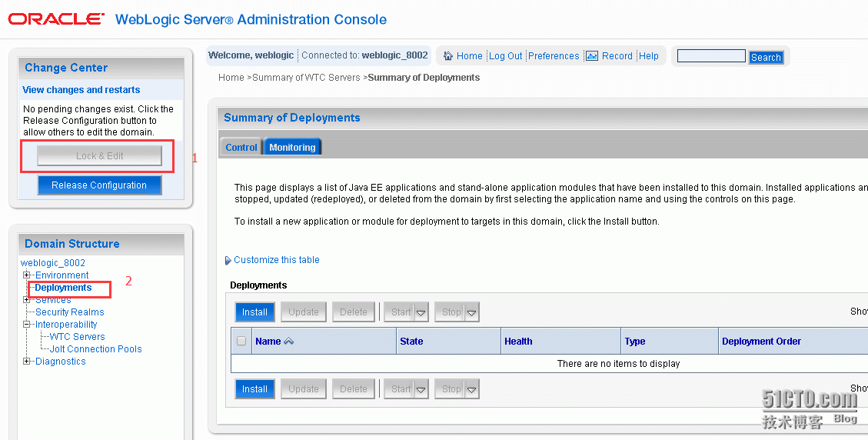Image resolution: width=868 pixels, height=440 pixels.
Task: Click the bottom Update button
Action: tap(304, 389)
